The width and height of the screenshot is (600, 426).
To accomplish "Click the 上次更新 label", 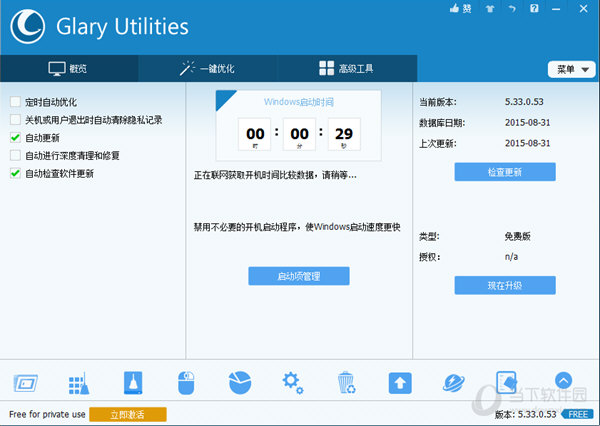I will [437, 144].
